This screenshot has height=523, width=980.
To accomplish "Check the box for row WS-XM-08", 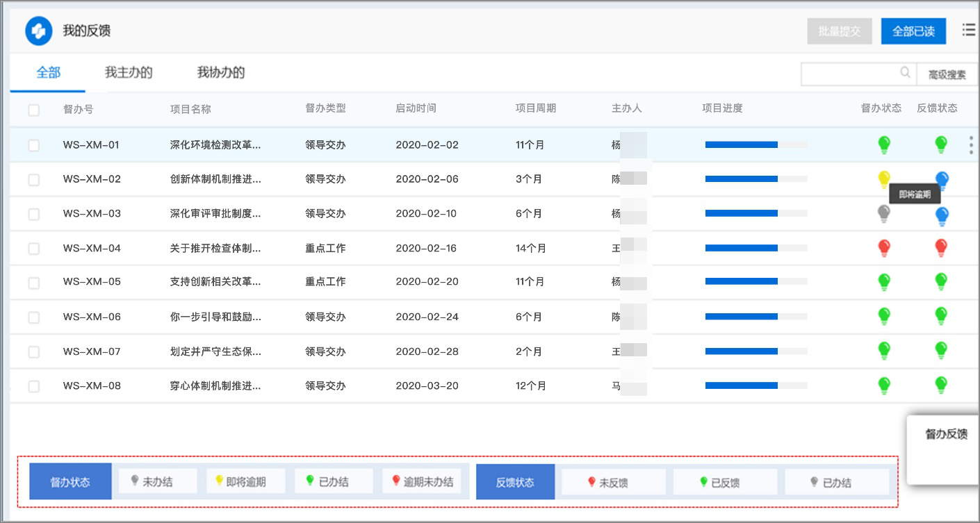I will click(33, 386).
